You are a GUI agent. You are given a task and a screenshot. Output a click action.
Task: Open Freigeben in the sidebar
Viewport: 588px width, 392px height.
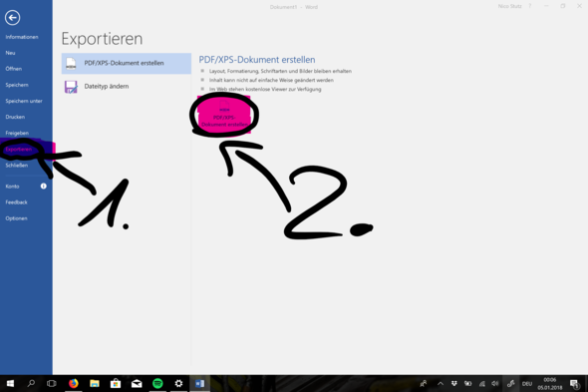click(x=17, y=133)
